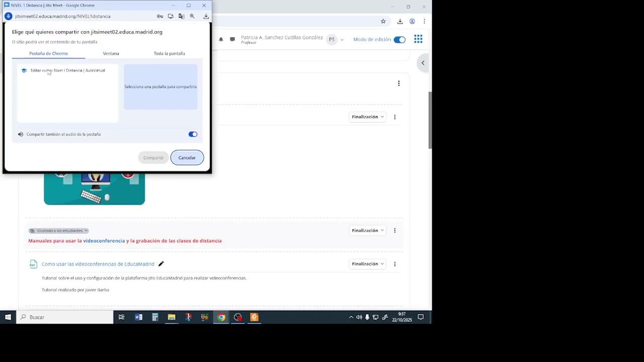Open downloads in the Jitsi Meet window

click(x=206, y=16)
